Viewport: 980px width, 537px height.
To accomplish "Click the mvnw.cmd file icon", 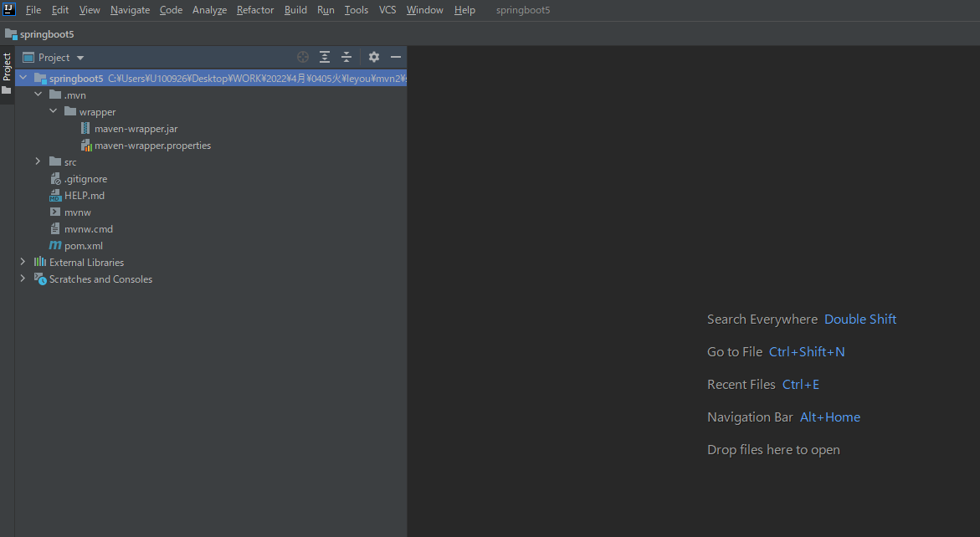I will 55,228.
